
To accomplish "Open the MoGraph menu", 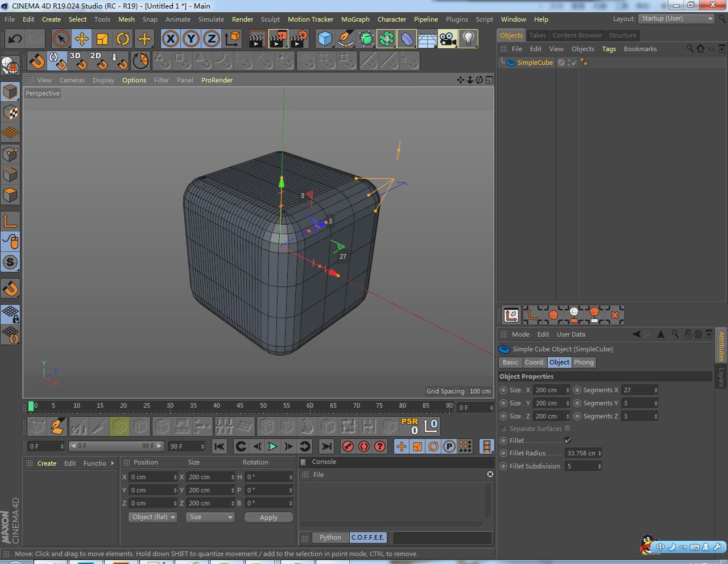I will [355, 19].
